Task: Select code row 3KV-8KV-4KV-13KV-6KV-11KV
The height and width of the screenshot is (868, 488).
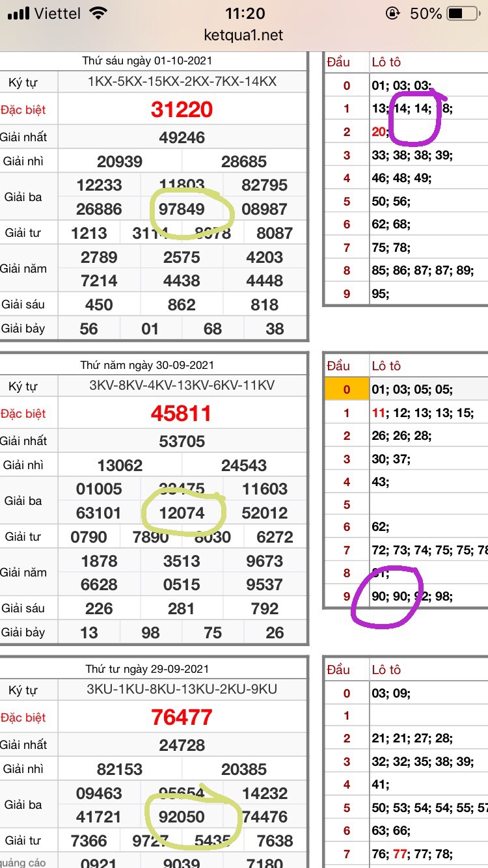Action: (x=182, y=385)
